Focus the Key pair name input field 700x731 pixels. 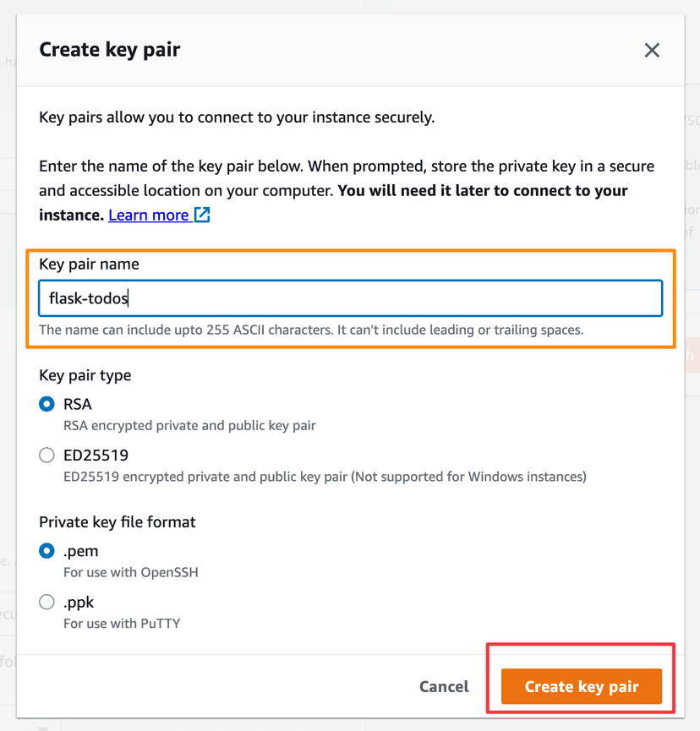(350, 298)
